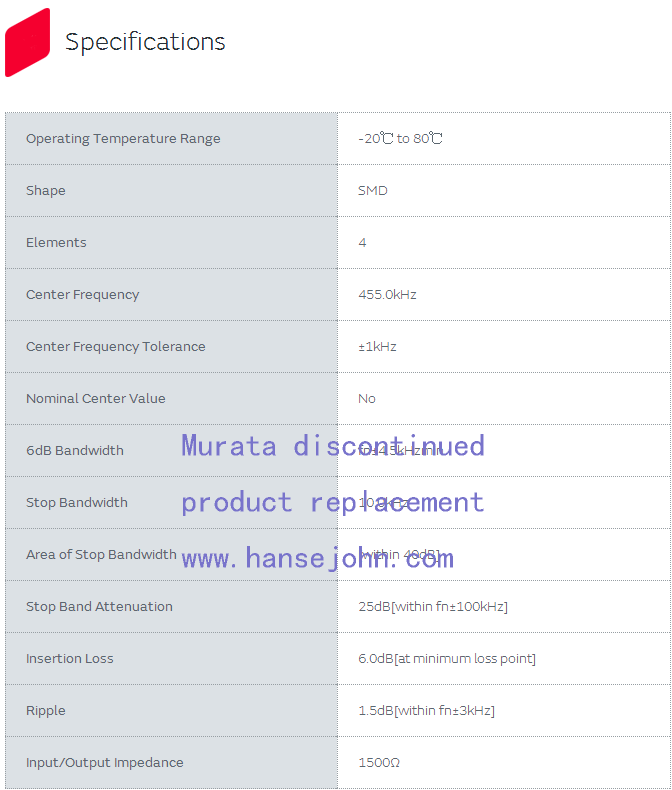
Task: Select the Center Frequency Tolerance label
Action: [x=116, y=347]
